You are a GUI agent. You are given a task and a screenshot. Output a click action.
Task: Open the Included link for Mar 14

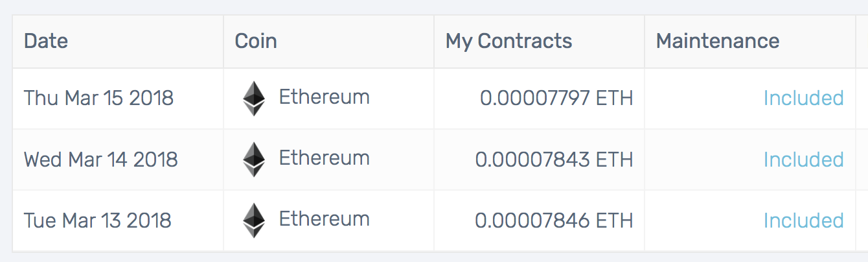point(803,160)
